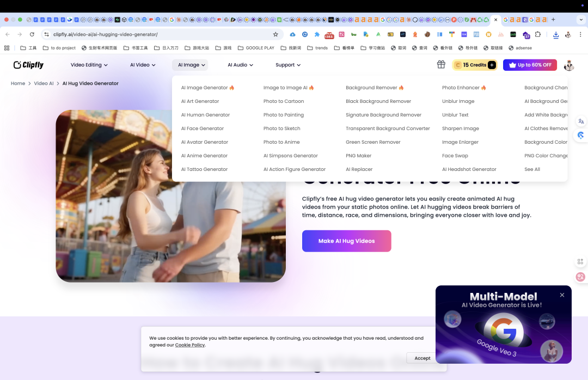Open the user profile avatar

click(x=569, y=65)
